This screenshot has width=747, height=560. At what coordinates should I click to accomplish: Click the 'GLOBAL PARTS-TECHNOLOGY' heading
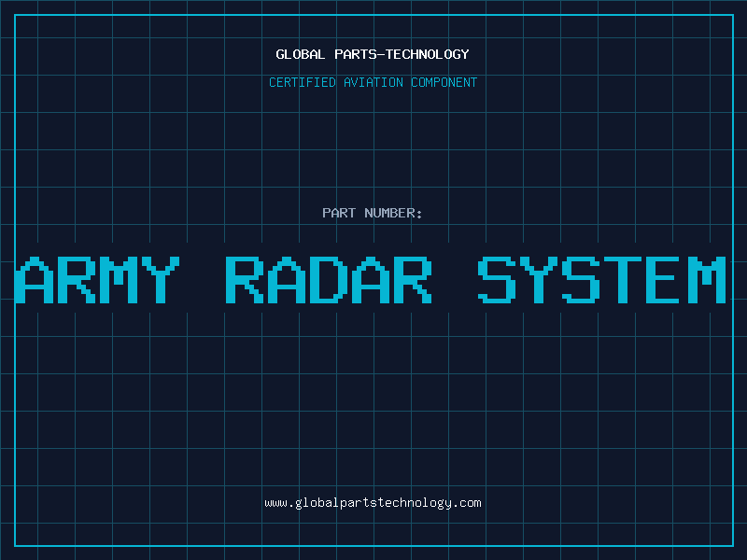pos(373,54)
